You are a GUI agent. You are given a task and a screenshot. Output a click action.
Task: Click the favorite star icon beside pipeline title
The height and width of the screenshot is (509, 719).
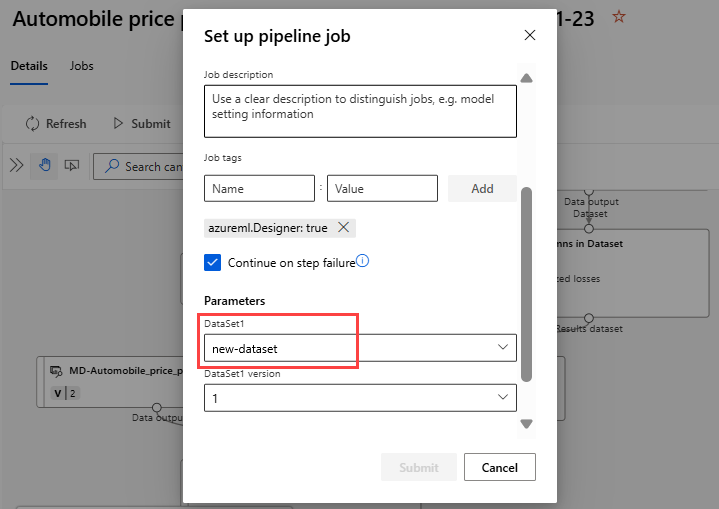[619, 17]
